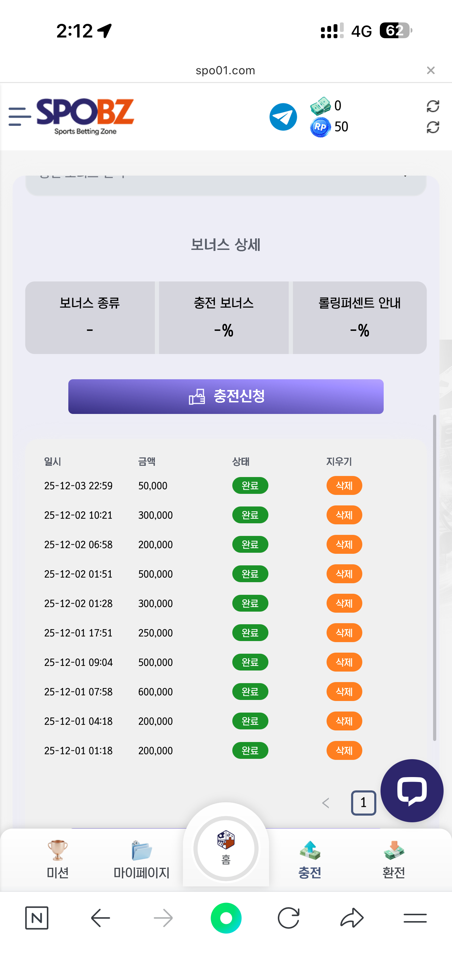
Task: Open the live chat bubble
Action: (412, 790)
